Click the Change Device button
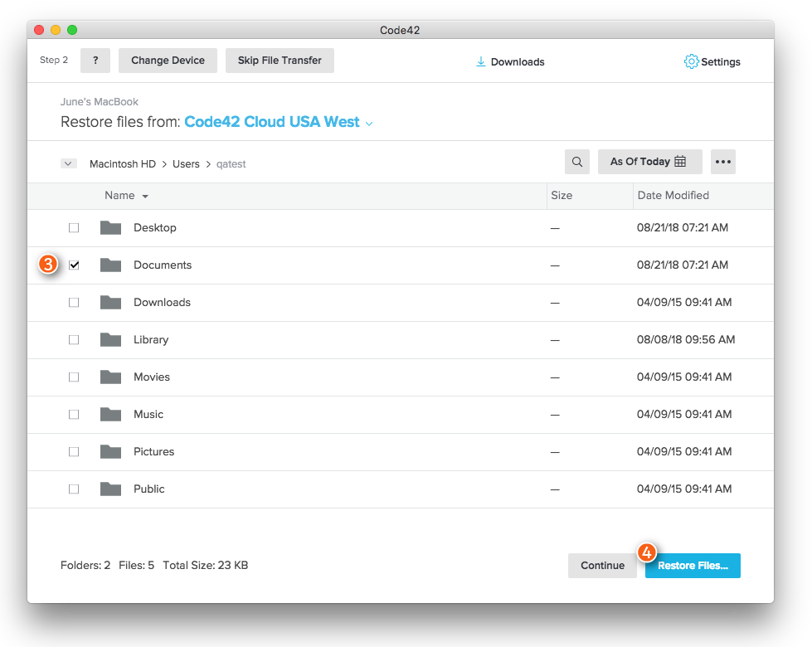Viewport: 812px width, 647px height. 168,60
